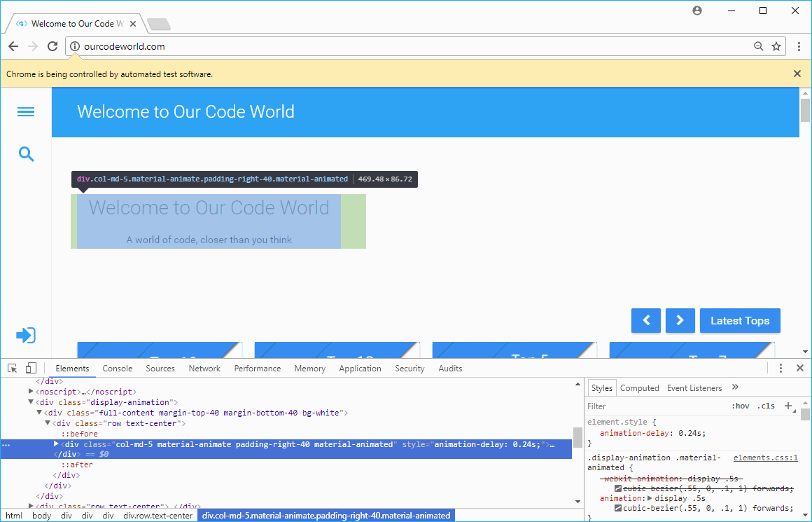Screen dimensions: 812x522
Task: Select ::before pseudo element row
Action: pyautogui.click(x=79, y=434)
